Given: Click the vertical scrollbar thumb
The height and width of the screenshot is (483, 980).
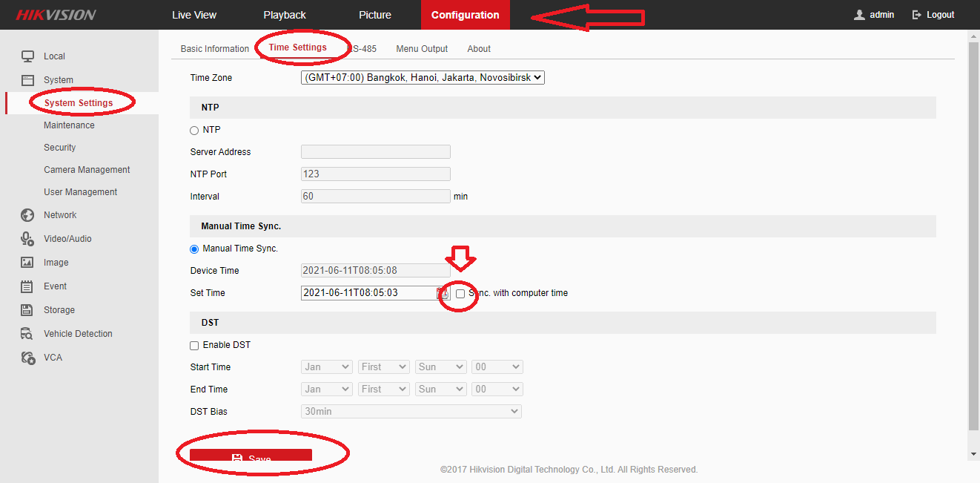Looking at the screenshot, I should [974, 236].
